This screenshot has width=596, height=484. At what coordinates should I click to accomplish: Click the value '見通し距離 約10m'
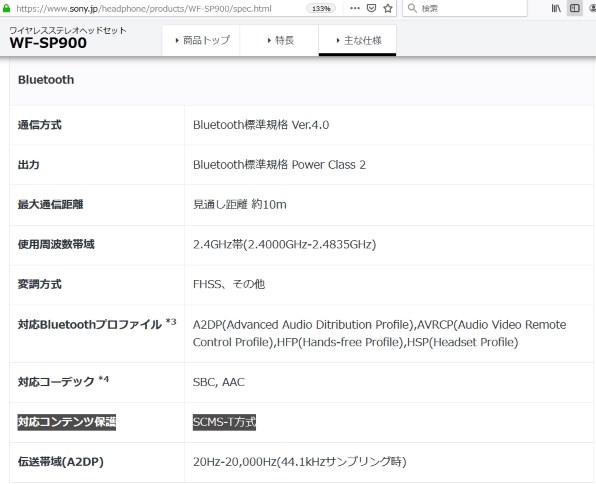[239, 205]
